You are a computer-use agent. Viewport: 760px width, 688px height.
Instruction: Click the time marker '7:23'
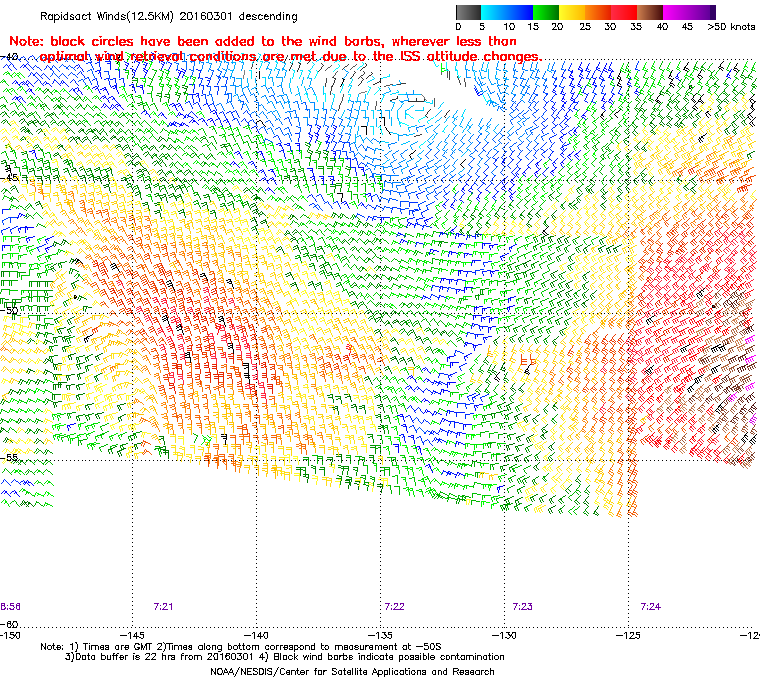(522, 607)
